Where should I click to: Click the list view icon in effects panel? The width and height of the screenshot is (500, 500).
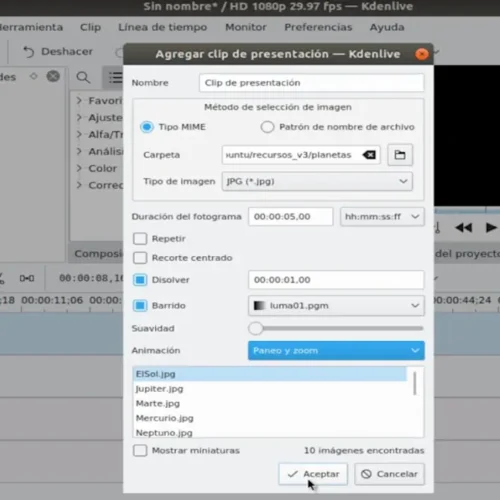[x=115, y=77]
